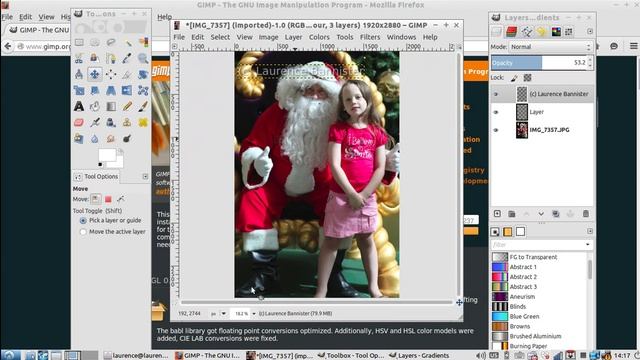640x360 pixels.
Task: Select the Eraser tool
Action: pyautogui.click(x=79, y=122)
